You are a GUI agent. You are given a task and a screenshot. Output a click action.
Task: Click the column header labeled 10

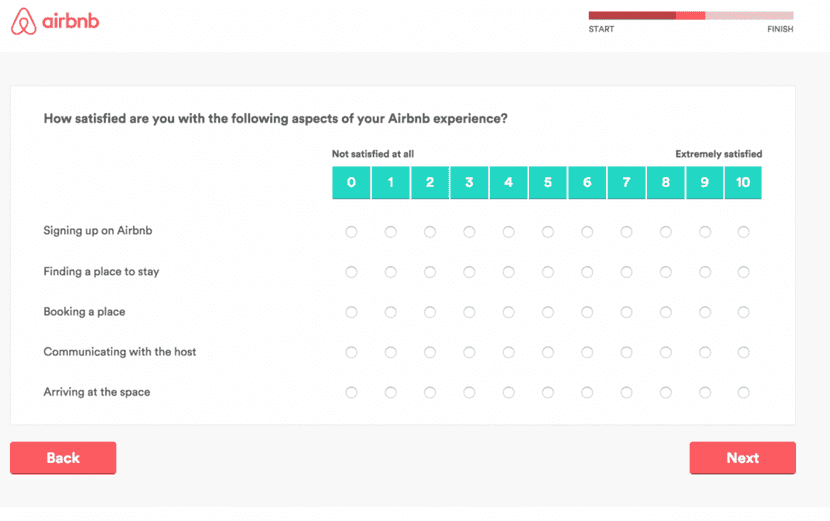point(743,182)
